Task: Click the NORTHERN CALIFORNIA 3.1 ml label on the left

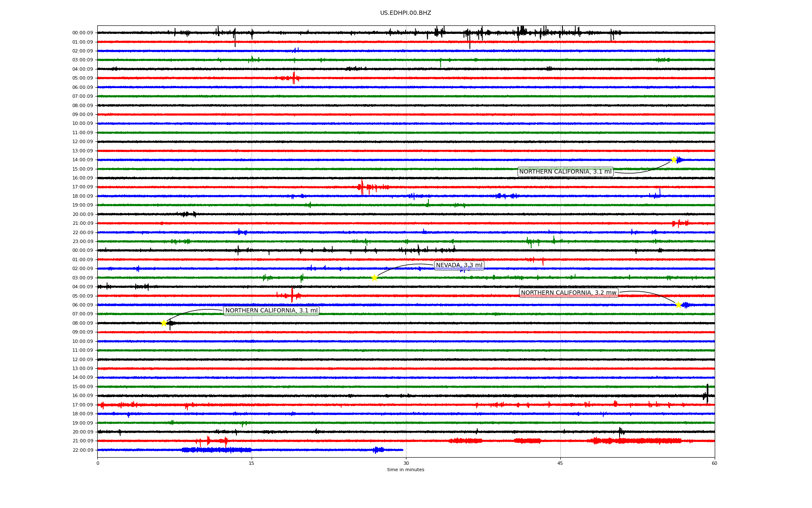Action: pyautogui.click(x=271, y=311)
